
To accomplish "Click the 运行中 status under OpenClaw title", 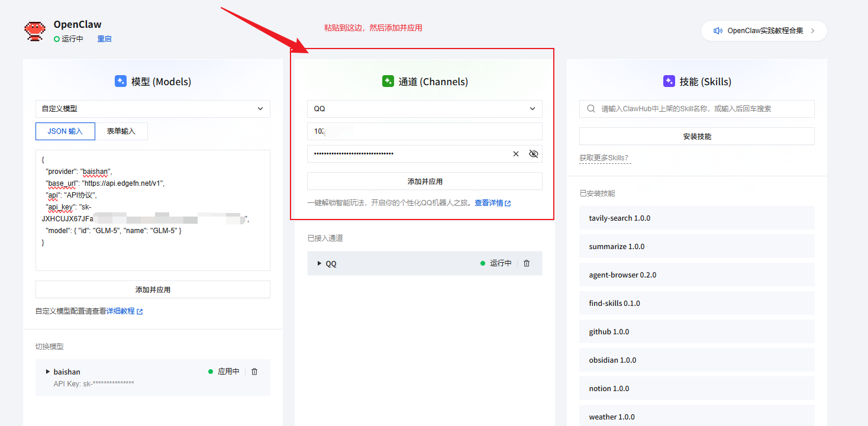I will [x=69, y=39].
